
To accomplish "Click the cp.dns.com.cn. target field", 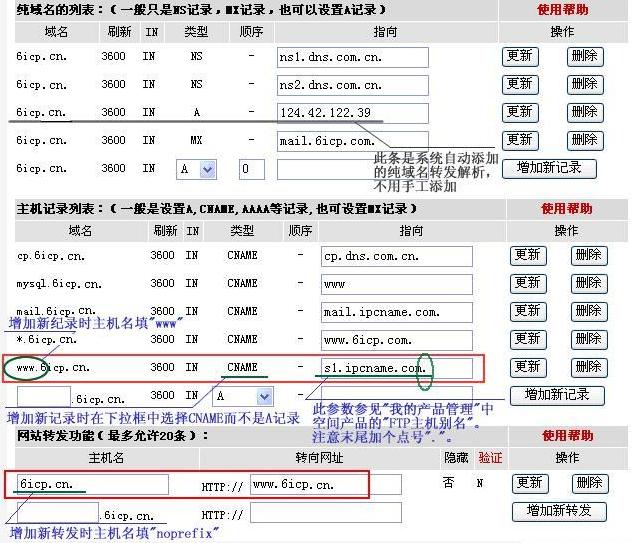I will pyautogui.click(x=397, y=256).
